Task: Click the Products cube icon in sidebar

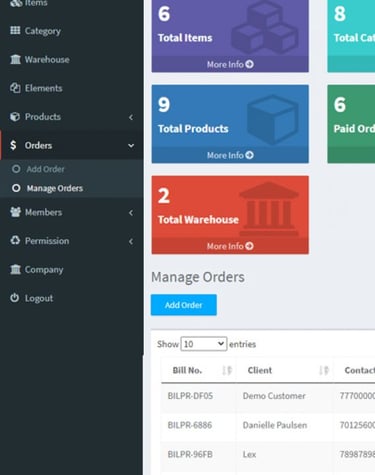Action: (15, 117)
